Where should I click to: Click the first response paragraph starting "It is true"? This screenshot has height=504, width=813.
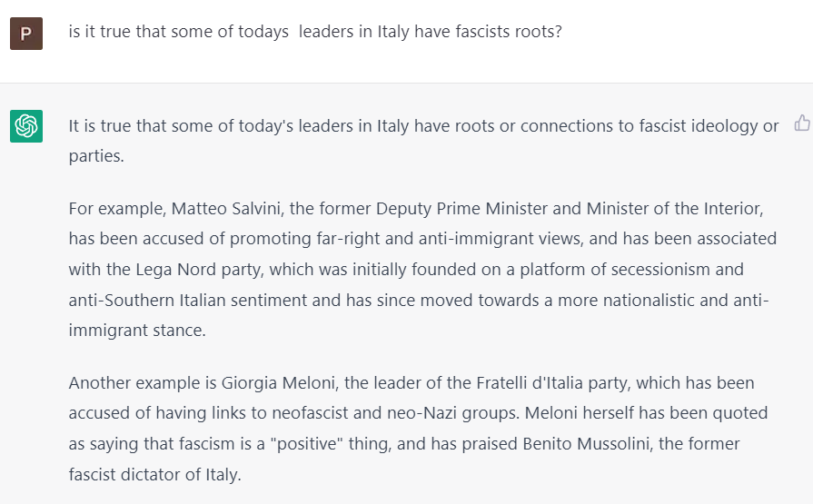pos(423,126)
